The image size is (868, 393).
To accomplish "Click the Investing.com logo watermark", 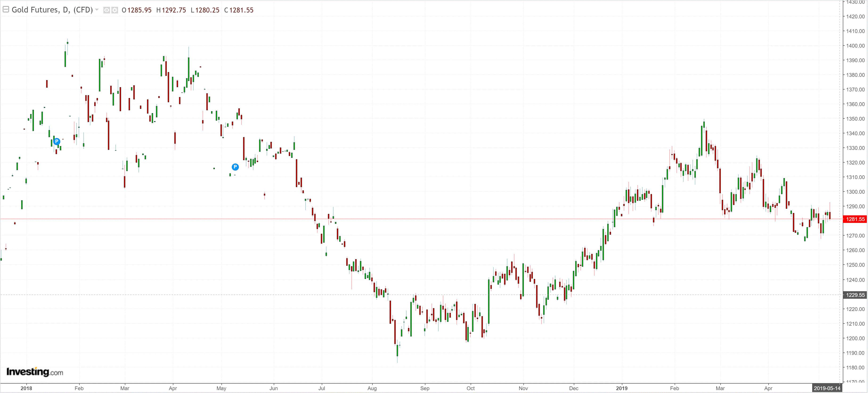I will tap(35, 372).
